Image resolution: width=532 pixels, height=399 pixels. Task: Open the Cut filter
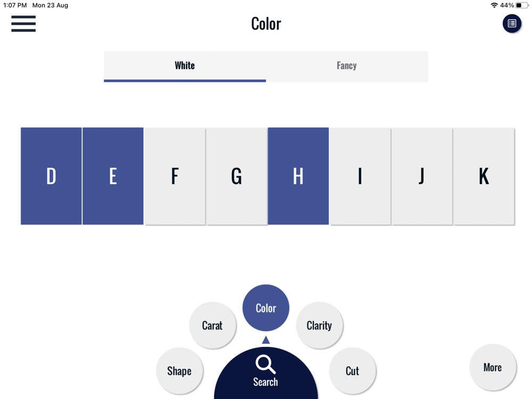(x=352, y=371)
